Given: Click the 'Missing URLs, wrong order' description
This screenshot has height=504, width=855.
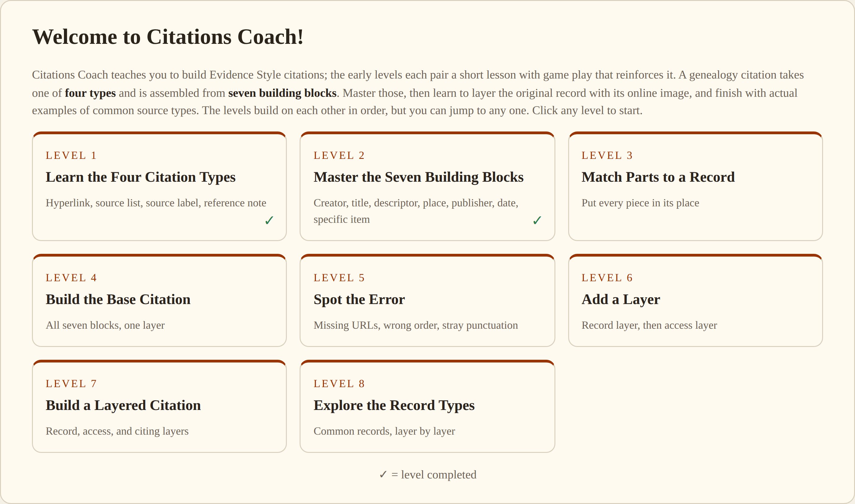Looking at the screenshot, I should pyautogui.click(x=416, y=325).
